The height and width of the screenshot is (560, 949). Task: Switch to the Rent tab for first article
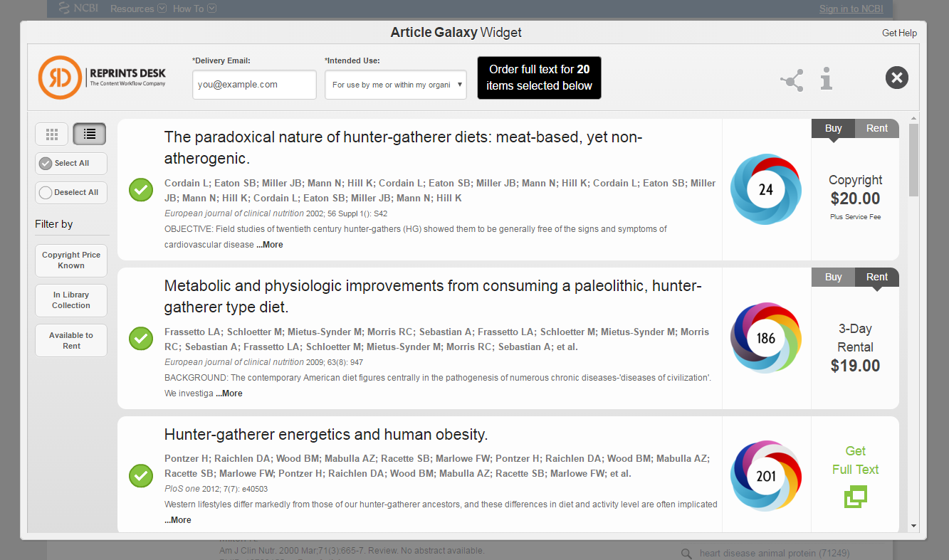click(x=876, y=128)
